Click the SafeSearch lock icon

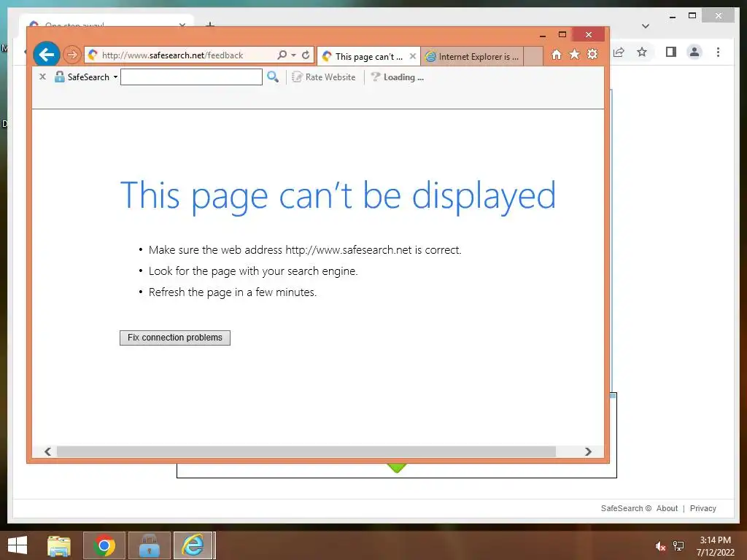[60, 77]
